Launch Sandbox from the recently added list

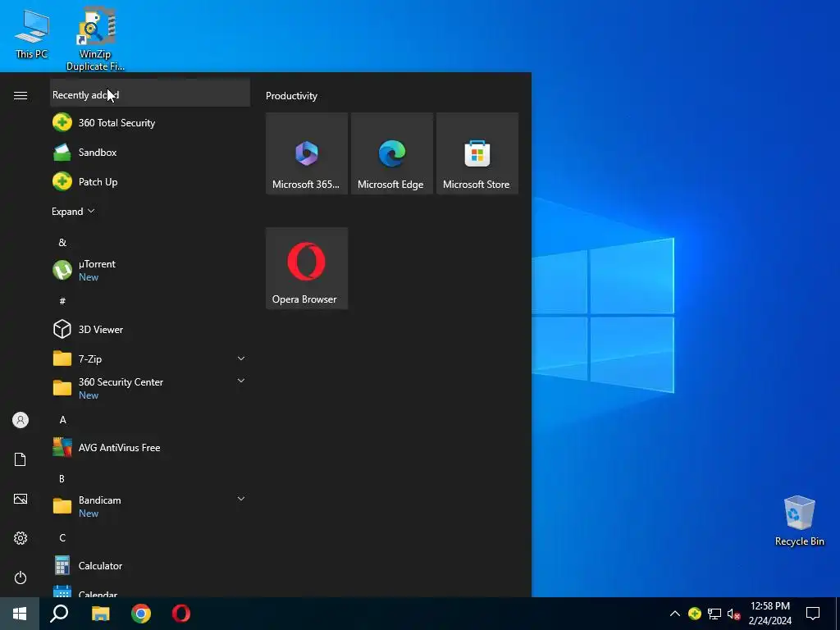tap(150, 152)
